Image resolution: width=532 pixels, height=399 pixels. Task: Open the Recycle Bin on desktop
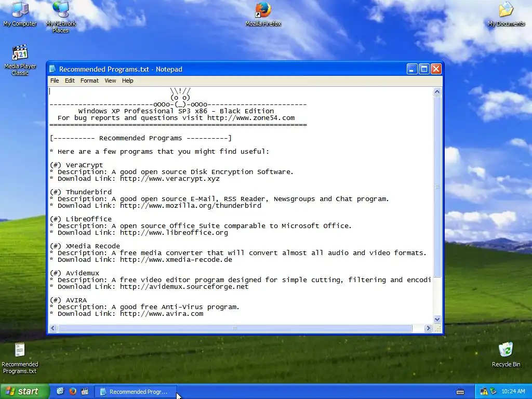tap(506, 354)
